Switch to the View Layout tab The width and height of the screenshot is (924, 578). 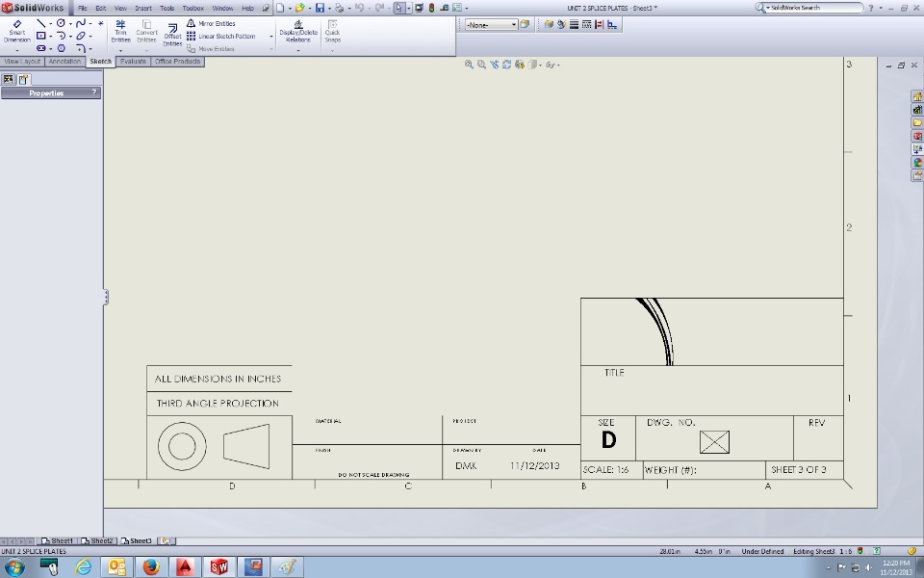coord(22,62)
